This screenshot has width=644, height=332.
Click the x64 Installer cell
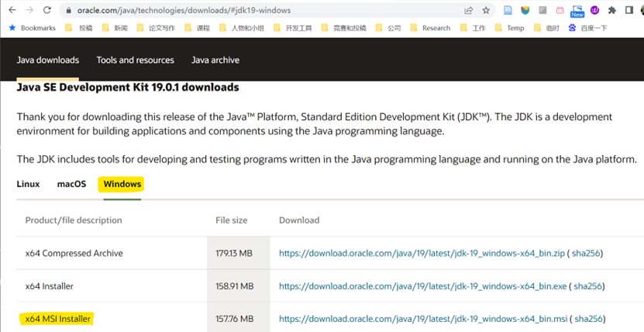coord(50,286)
